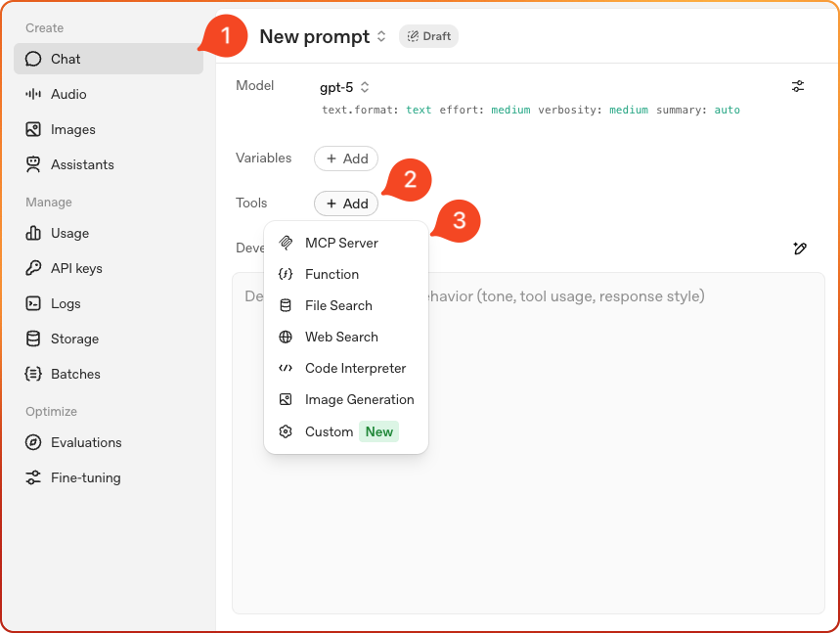Open model settings sliders icon

pos(798,87)
